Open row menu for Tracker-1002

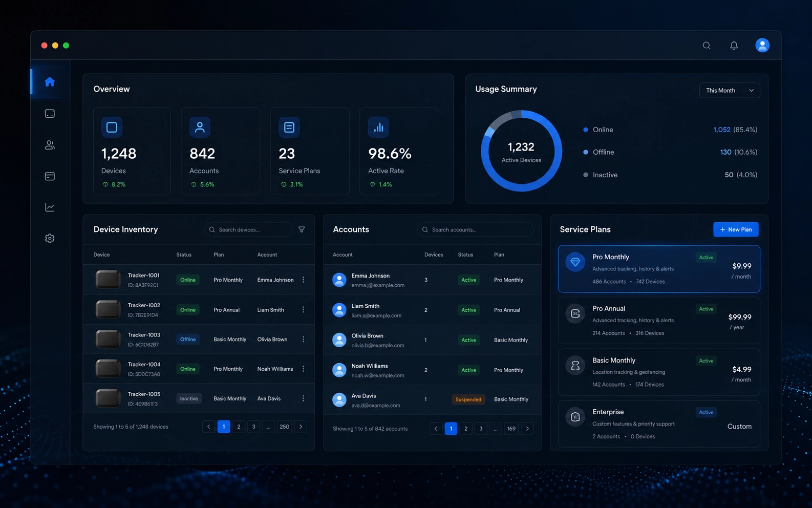303,310
